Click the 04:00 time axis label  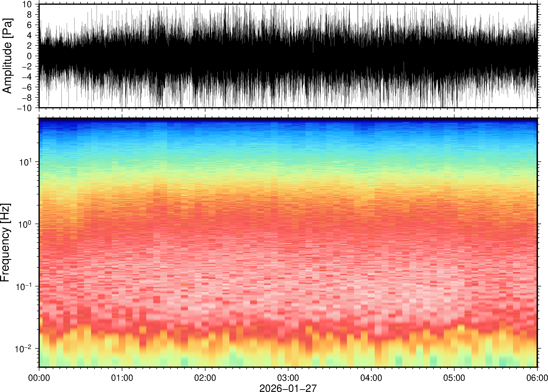click(x=371, y=378)
